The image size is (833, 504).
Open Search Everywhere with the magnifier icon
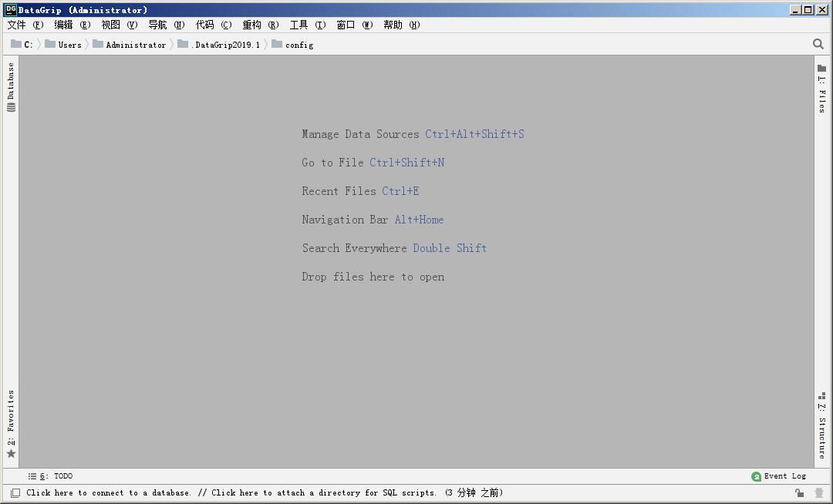[818, 44]
